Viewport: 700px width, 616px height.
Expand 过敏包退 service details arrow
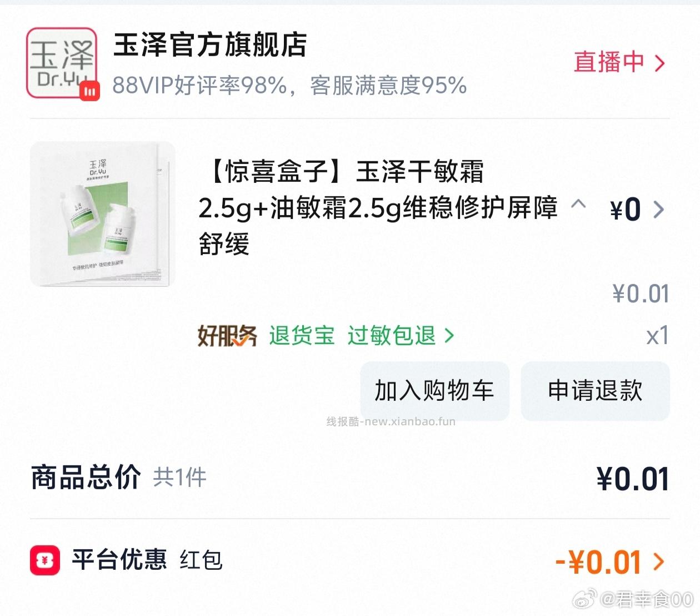coord(448,336)
